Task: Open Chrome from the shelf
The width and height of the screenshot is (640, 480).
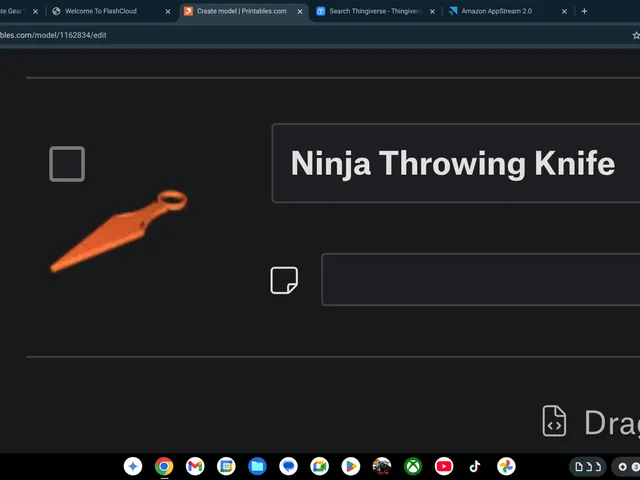Action: (x=164, y=466)
